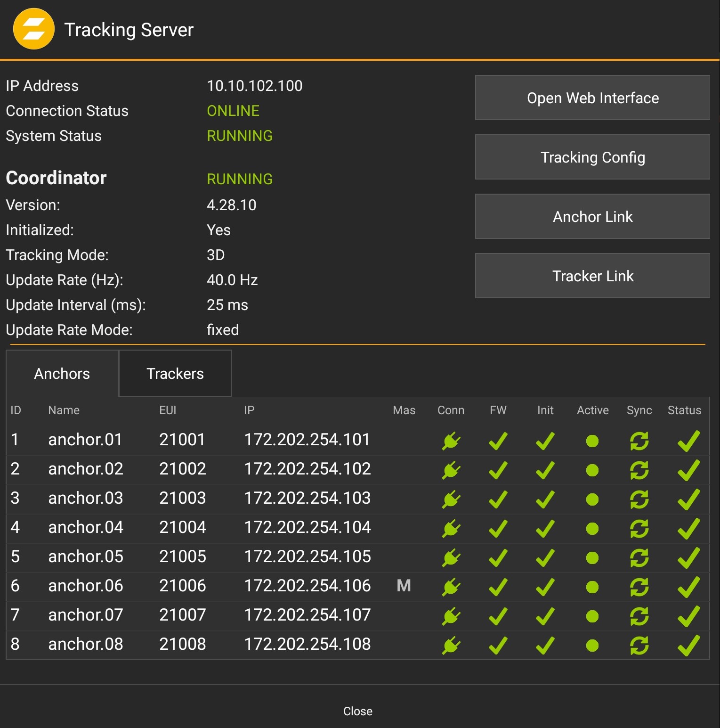Click the Tracking Server app logo icon
The height and width of the screenshot is (728, 720).
34,29
